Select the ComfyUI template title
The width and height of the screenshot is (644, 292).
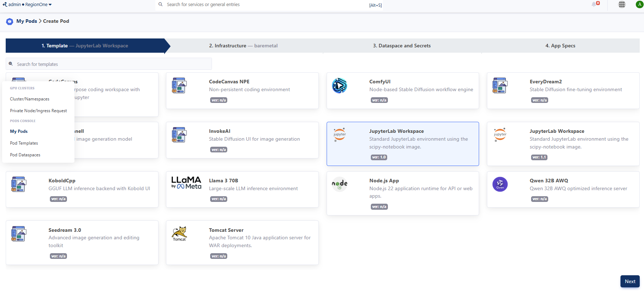380,82
